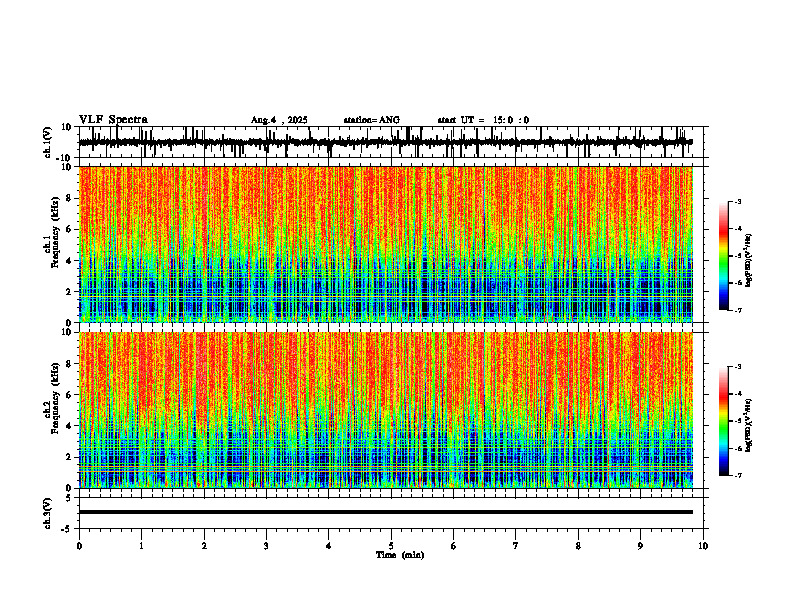
Task: Click inside the ch.1 spectrogram
Action: click(x=386, y=244)
